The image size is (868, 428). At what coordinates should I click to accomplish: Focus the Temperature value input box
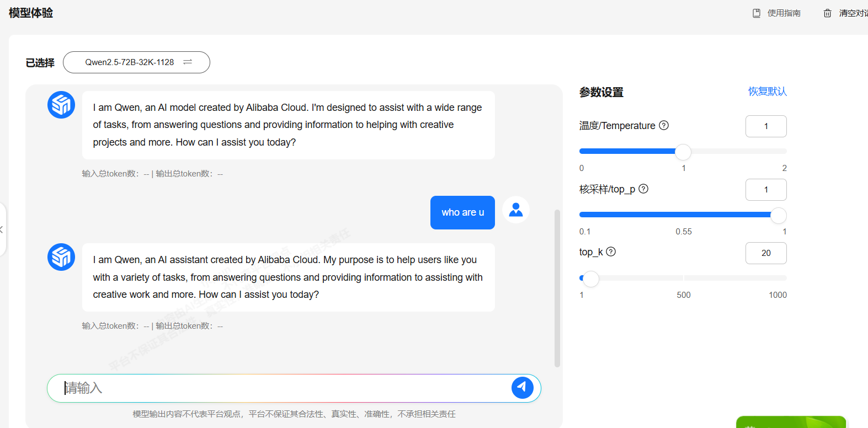point(765,126)
